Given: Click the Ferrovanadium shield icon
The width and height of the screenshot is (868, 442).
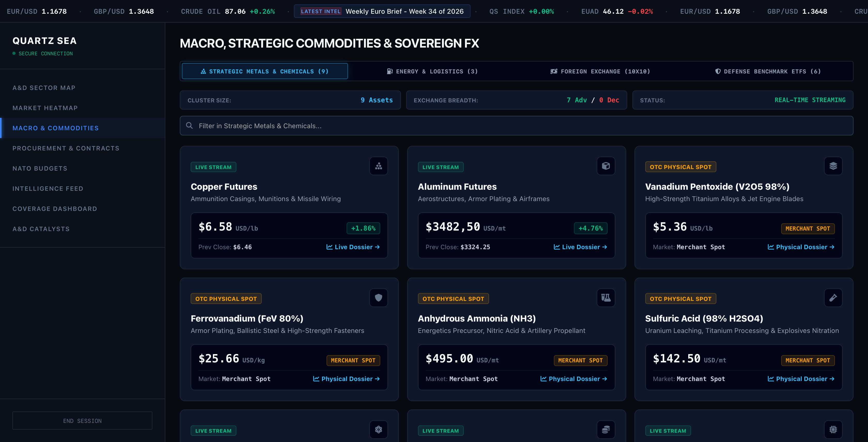Looking at the screenshot, I should tap(378, 298).
